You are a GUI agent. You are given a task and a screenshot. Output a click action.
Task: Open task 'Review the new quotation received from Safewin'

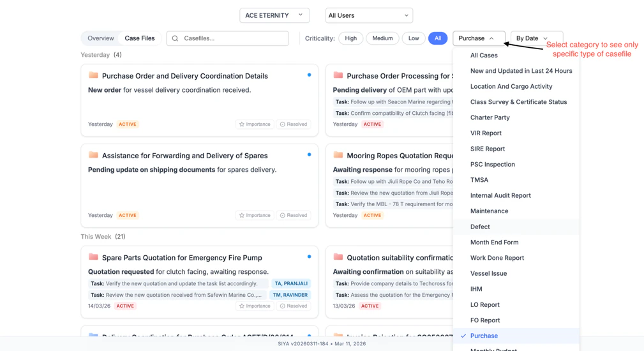tap(177, 295)
